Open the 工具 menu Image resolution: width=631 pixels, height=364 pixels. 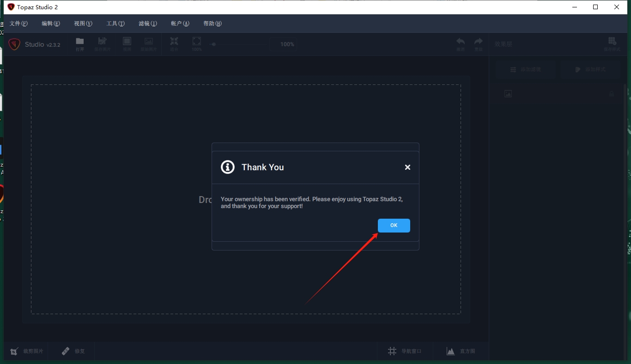pyautogui.click(x=115, y=24)
